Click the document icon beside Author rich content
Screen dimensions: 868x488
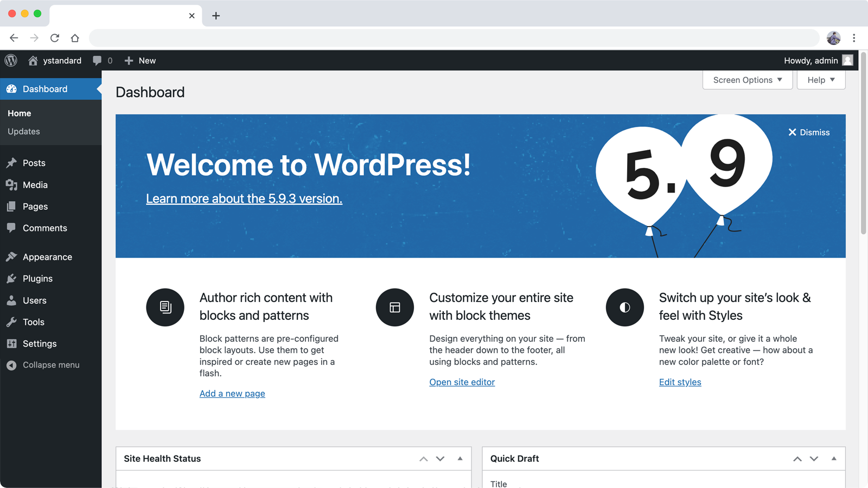165,307
